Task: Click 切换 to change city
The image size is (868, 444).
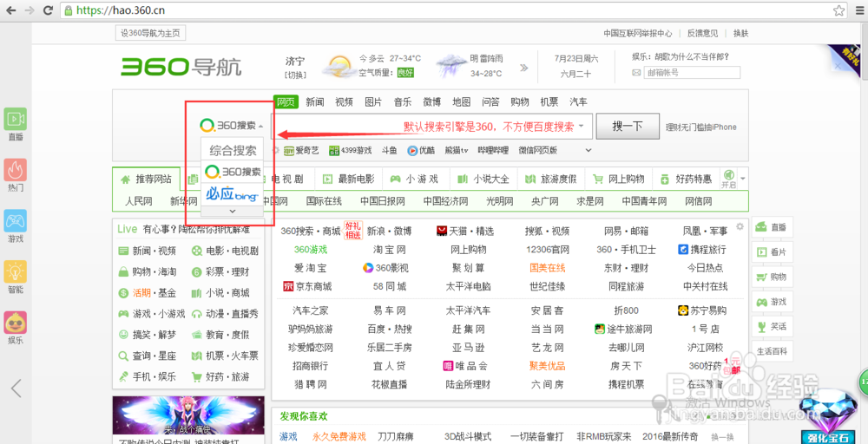Action: tap(295, 75)
